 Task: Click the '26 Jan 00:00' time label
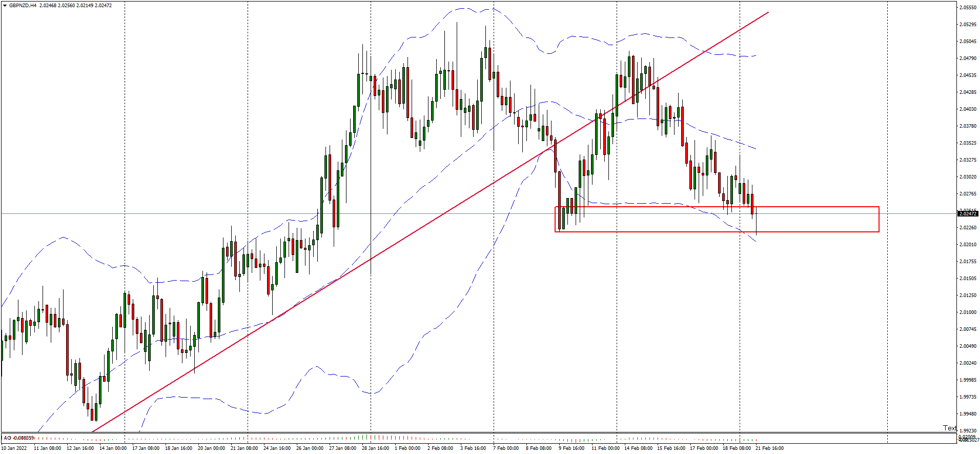click(x=310, y=448)
